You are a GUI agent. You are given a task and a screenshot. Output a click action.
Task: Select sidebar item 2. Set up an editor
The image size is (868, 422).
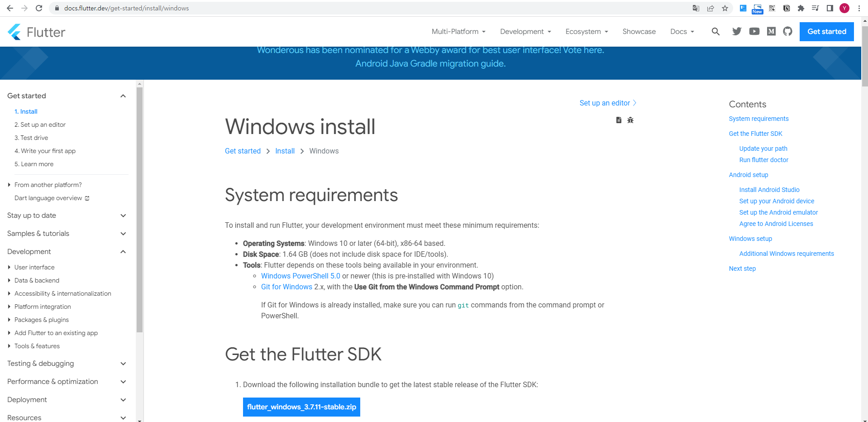pyautogui.click(x=40, y=125)
